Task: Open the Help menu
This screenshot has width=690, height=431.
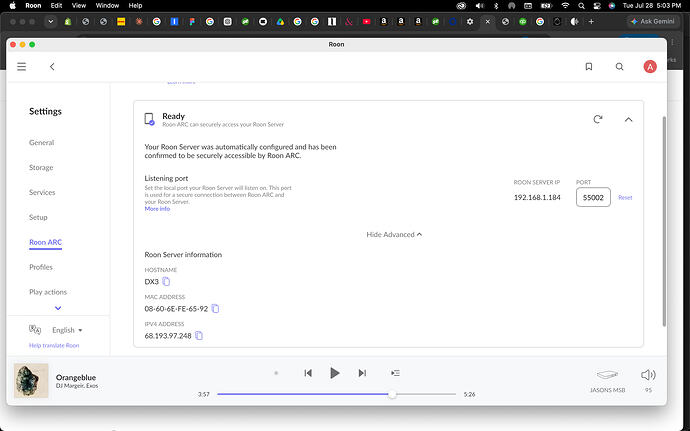Action: coord(135,5)
